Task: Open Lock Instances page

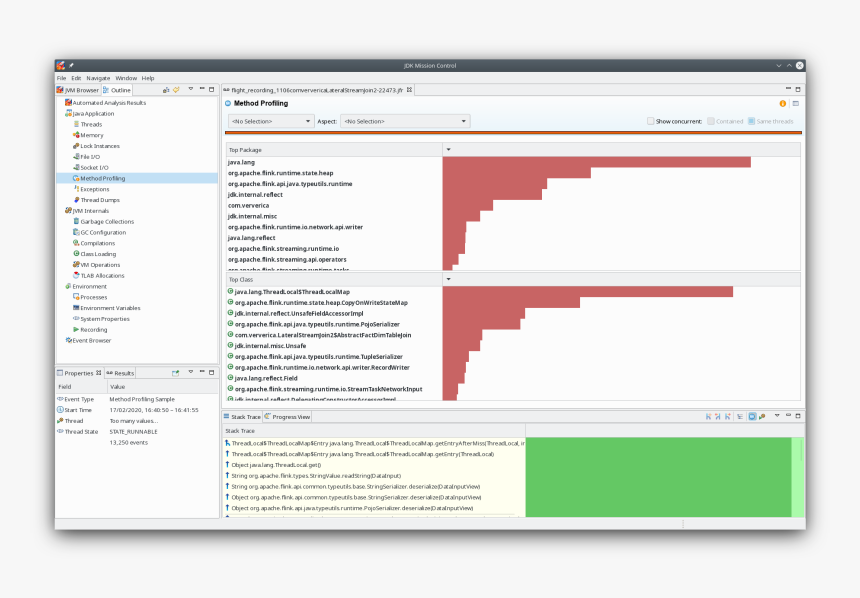Action: pyautogui.click(x=99, y=146)
